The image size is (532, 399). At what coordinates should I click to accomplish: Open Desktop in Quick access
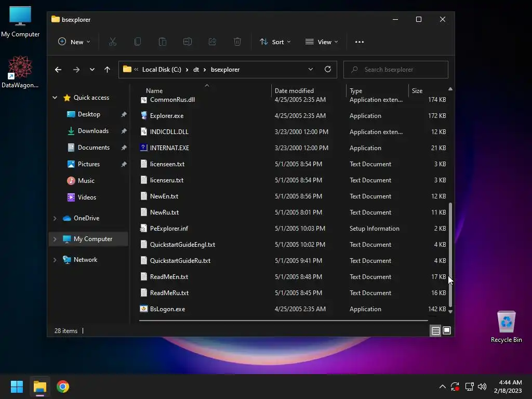[x=89, y=114]
